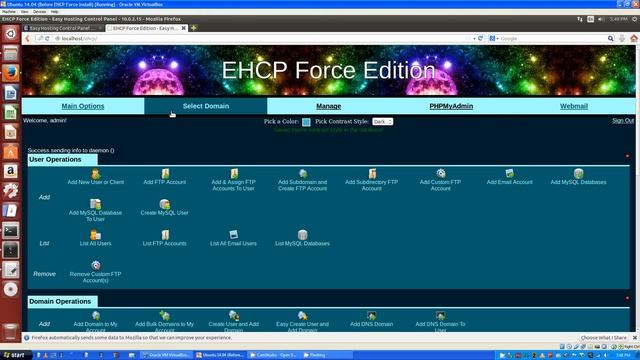The width and height of the screenshot is (640, 360).
Task: Click the Create MySQL User link text
Action: pos(164,213)
